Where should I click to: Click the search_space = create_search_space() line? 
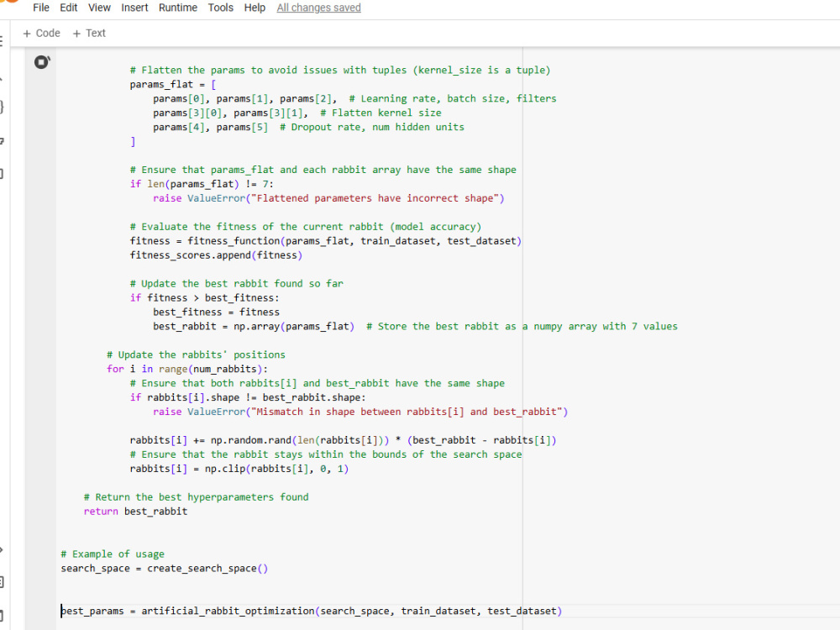164,569
